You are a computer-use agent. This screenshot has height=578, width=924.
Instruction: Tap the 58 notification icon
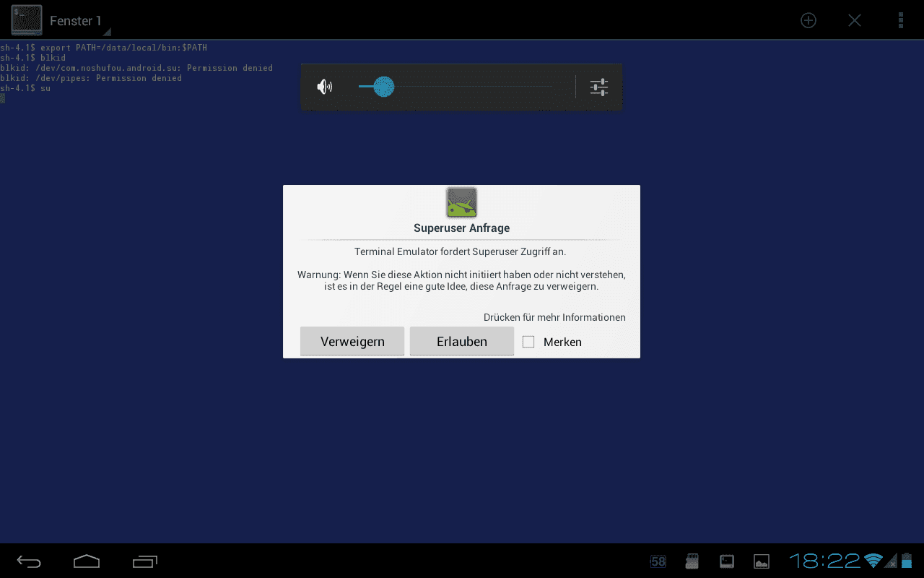click(658, 561)
